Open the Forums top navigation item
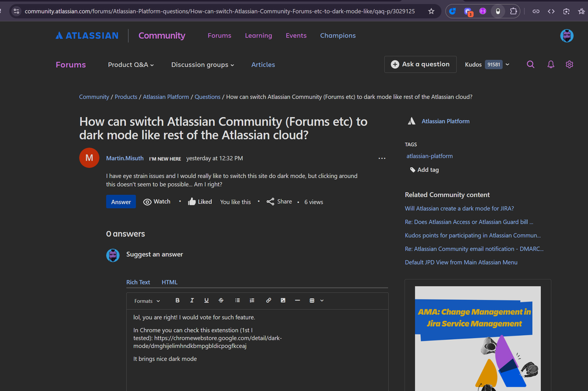 (220, 36)
